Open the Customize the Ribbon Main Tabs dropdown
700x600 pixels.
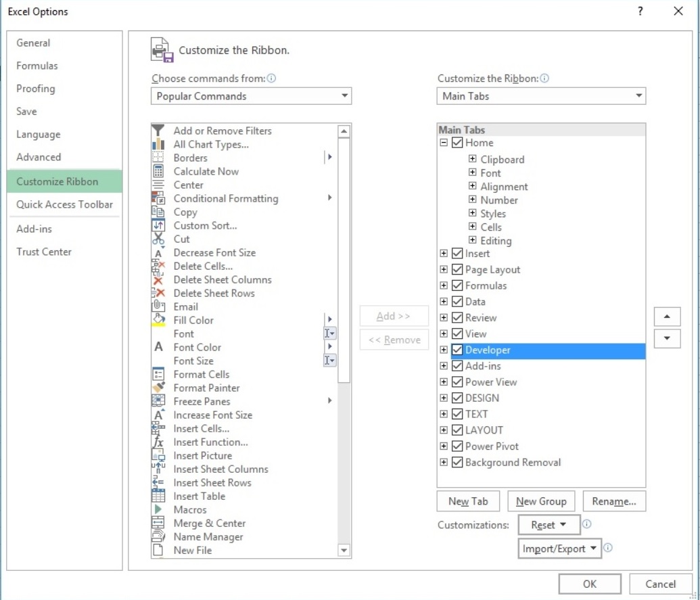coord(541,96)
